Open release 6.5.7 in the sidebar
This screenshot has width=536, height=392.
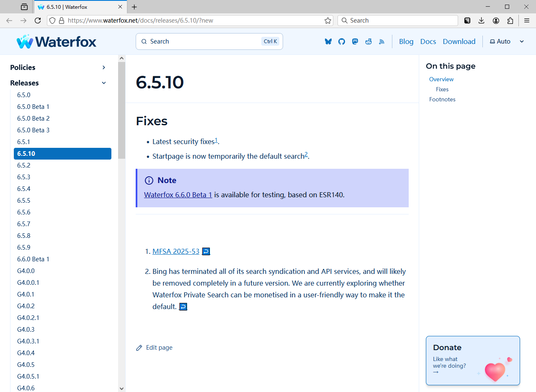point(62,224)
